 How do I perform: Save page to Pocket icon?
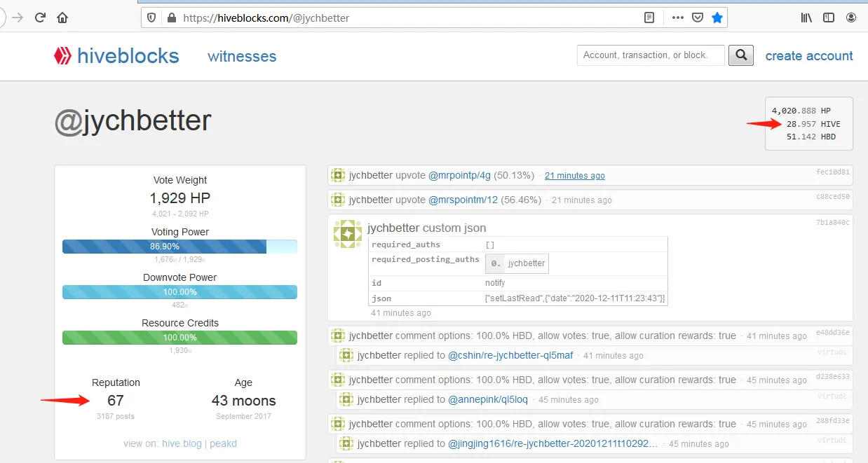pos(698,18)
